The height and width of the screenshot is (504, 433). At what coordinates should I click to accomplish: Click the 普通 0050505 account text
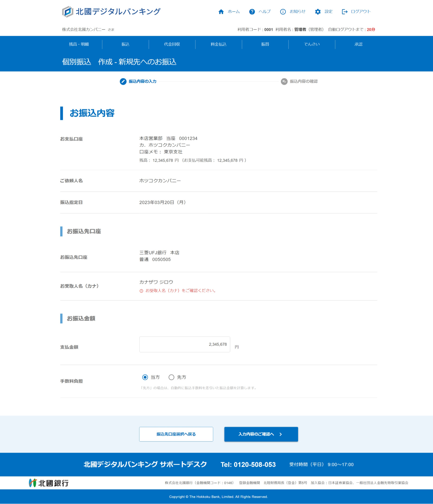click(x=155, y=260)
